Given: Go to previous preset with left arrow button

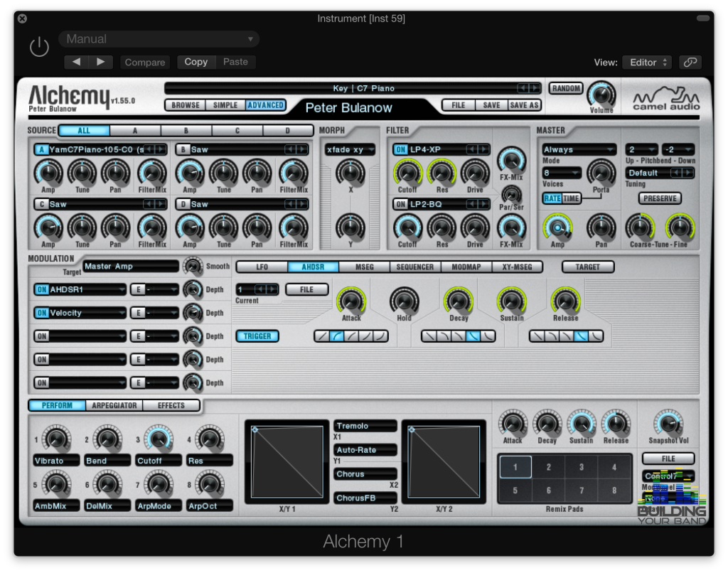Looking at the screenshot, I should [x=76, y=62].
